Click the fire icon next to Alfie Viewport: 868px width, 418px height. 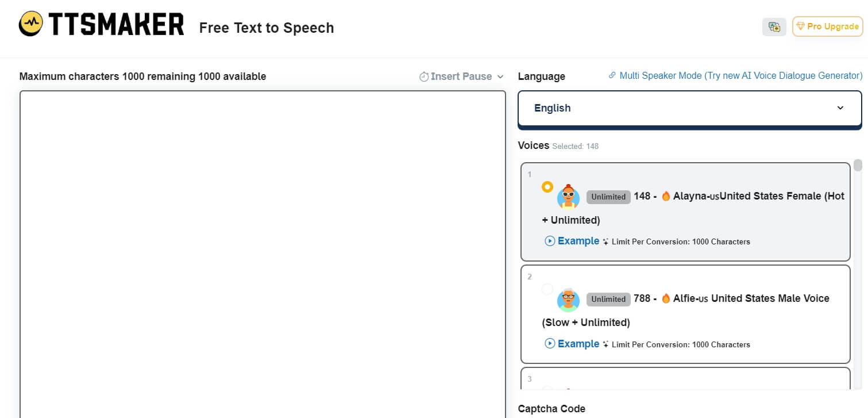point(666,298)
